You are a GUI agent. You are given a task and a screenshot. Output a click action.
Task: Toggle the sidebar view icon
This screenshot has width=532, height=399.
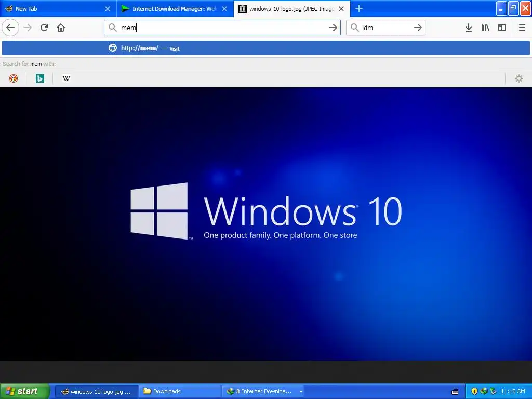[x=502, y=28]
